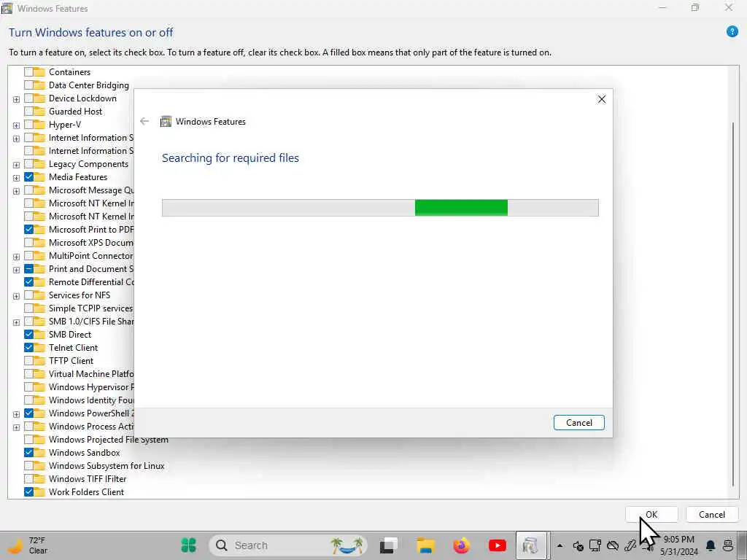Expand the Windows Process Activation node
This screenshot has width=747, height=560.
pyautogui.click(x=16, y=427)
